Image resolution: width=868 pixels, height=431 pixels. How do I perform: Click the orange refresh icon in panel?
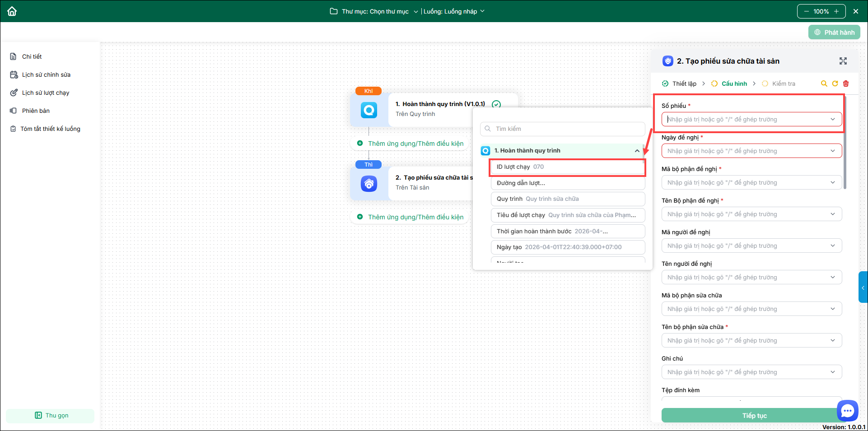click(835, 83)
